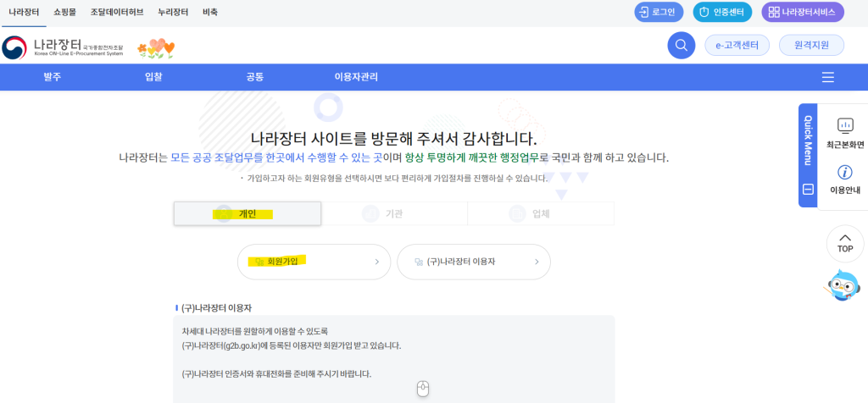Select the 기관 member type tab
868x403 pixels.
[x=394, y=213]
